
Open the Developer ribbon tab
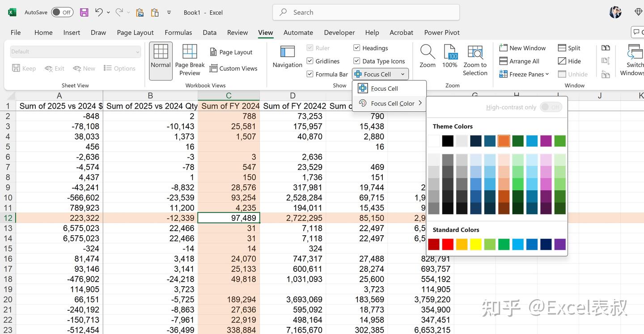click(x=339, y=32)
